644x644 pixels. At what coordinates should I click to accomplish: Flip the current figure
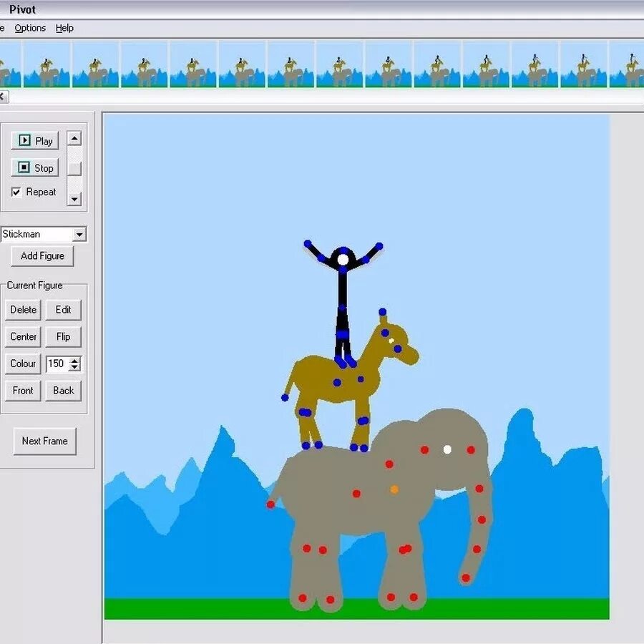[x=63, y=337]
